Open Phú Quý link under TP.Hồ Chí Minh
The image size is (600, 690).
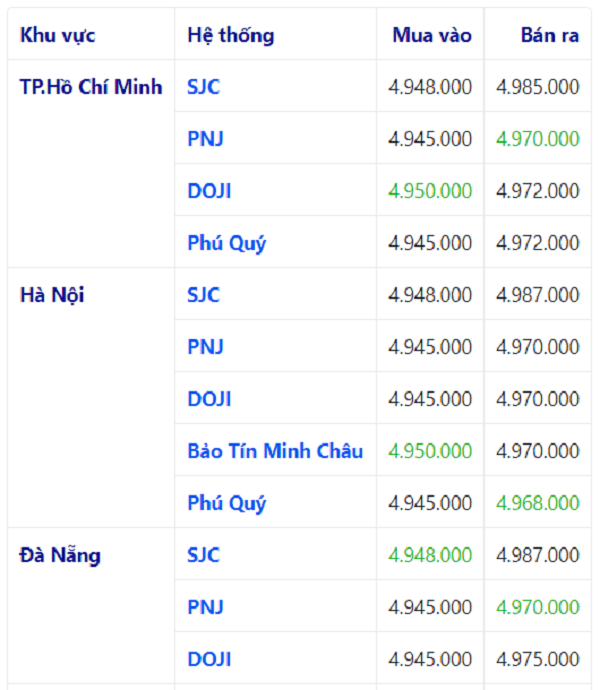click(227, 243)
